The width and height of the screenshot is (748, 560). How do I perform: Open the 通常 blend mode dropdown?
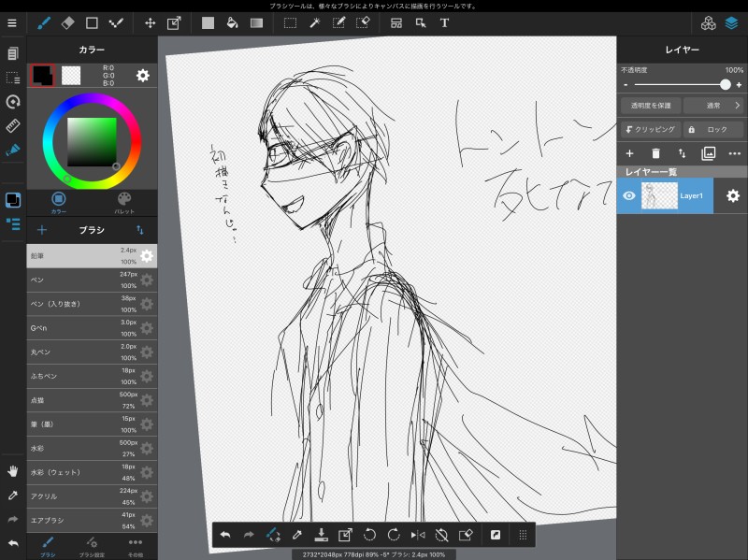713,106
